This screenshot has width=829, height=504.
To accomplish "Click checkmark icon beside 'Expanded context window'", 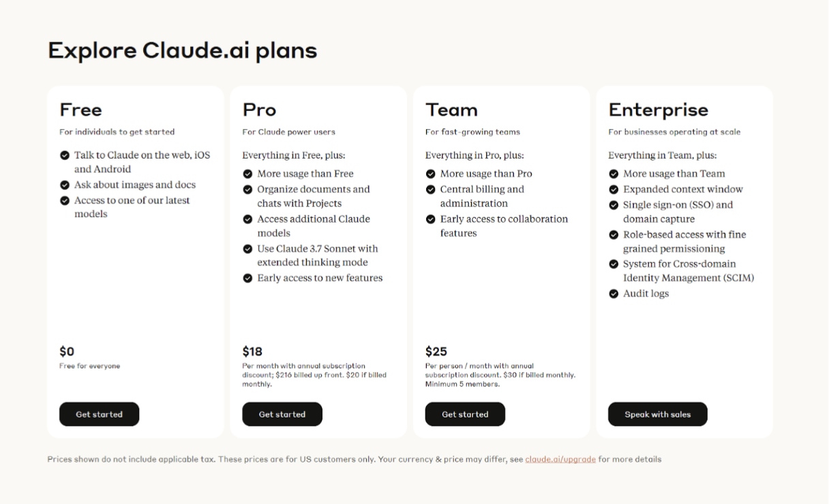I will 614,189.
